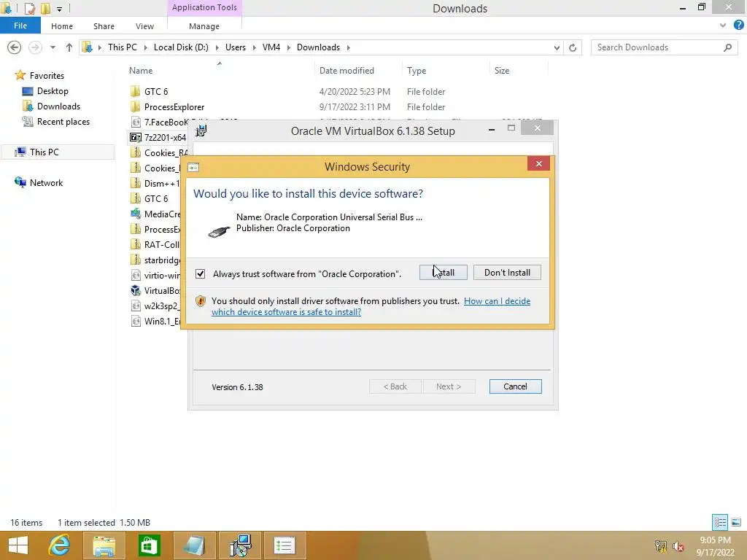This screenshot has height=560, width=747.
Task: Open the File menu in Explorer
Action: click(20, 26)
